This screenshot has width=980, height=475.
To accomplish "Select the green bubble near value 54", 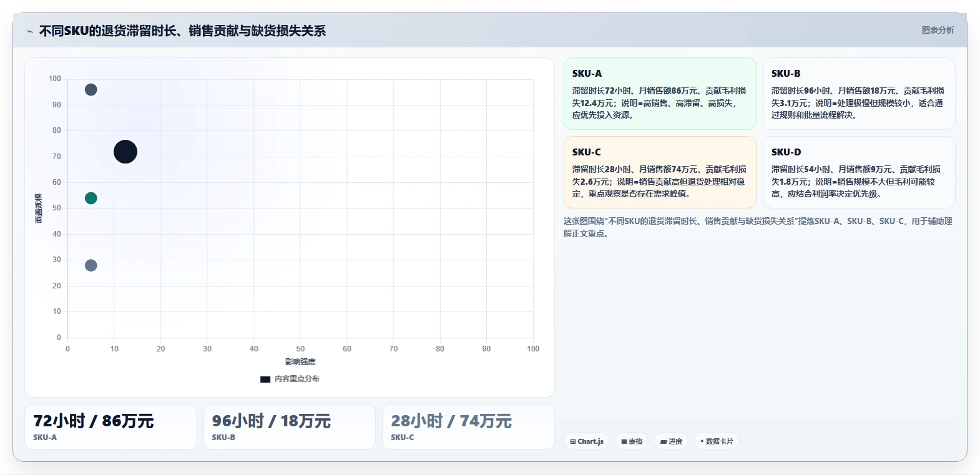I will 91,198.
